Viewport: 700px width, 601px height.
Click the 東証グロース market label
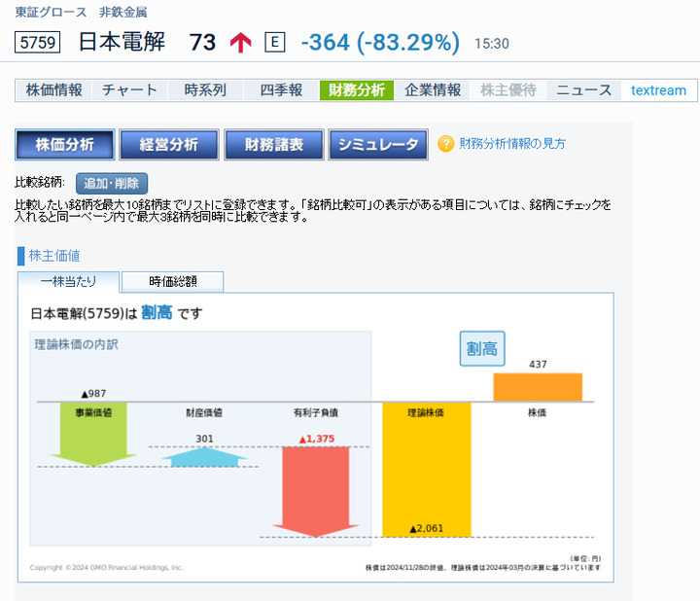(x=51, y=12)
